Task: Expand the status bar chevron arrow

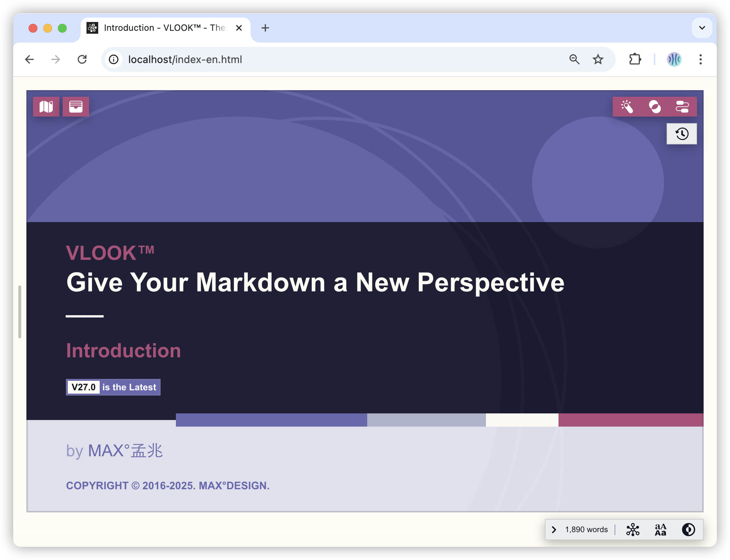Action: 554,530
